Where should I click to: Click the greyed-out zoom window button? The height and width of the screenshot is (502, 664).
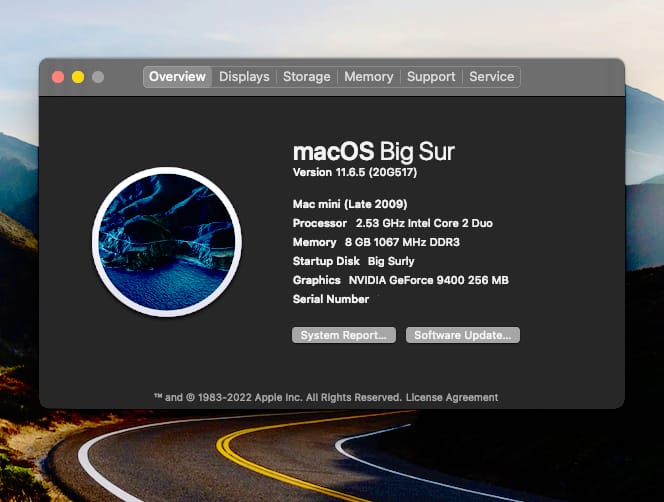98,77
